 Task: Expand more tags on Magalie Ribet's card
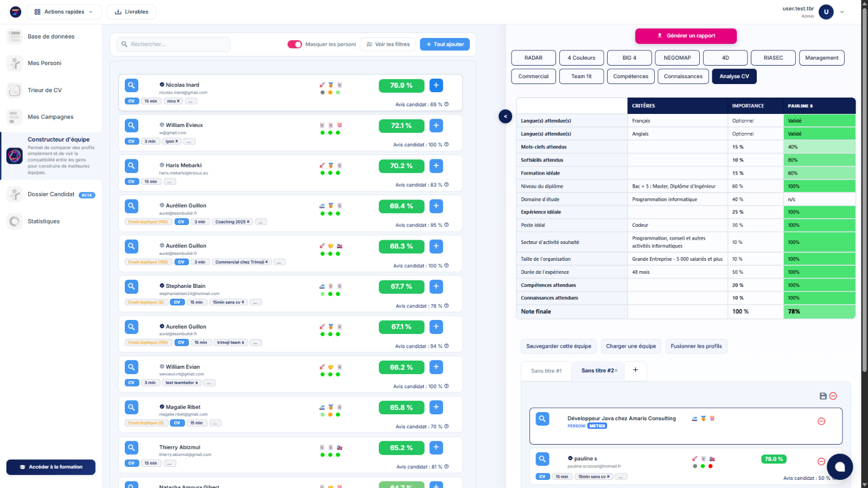tap(215, 423)
